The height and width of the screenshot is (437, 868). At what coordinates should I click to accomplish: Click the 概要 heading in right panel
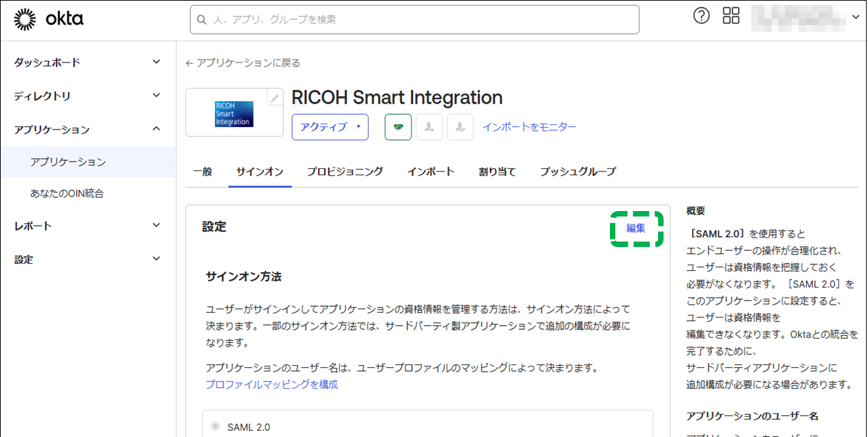(x=696, y=211)
